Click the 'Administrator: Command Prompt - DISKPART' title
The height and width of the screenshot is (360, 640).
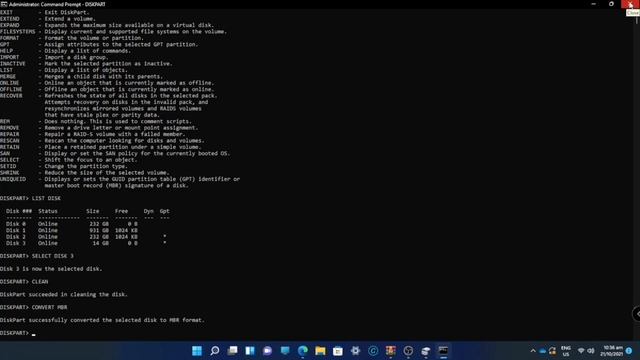click(57, 4)
